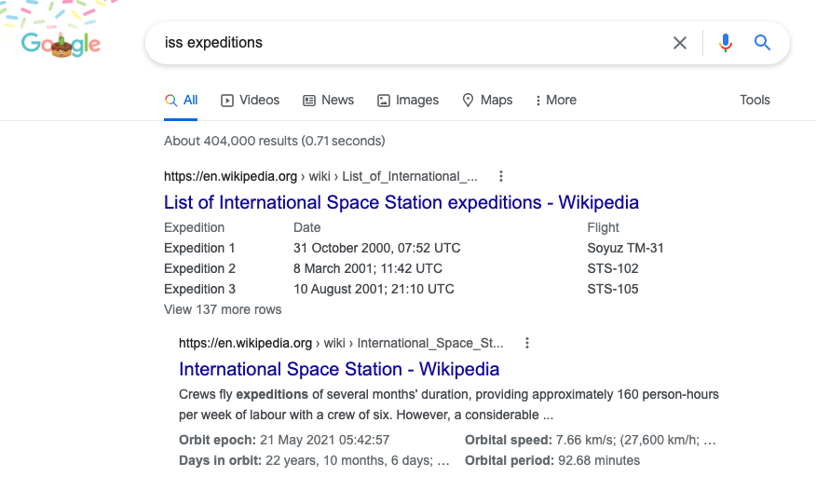
Task: Select the date 8 March 2001; 11:42 UTC
Action: 368,268
